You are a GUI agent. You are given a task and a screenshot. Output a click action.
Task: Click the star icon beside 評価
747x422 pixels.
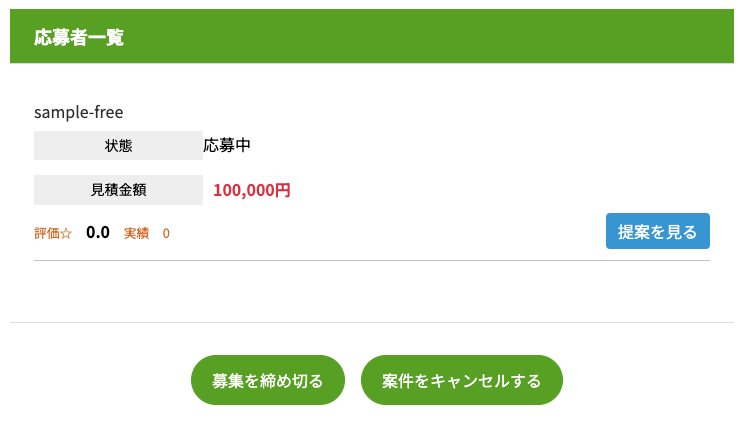[66, 233]
